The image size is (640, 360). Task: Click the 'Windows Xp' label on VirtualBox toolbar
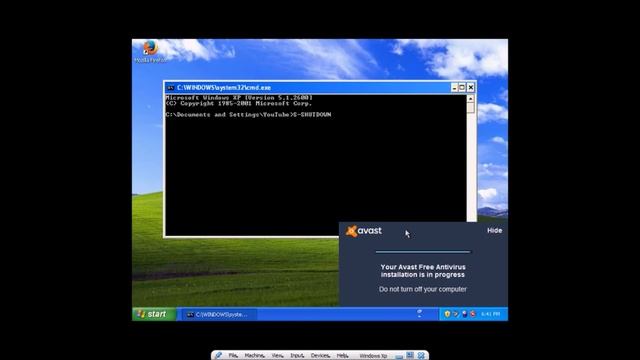373,356
